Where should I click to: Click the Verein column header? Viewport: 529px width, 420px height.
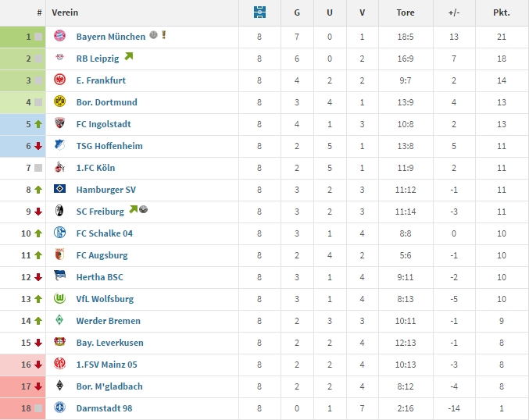coord(65,13)
